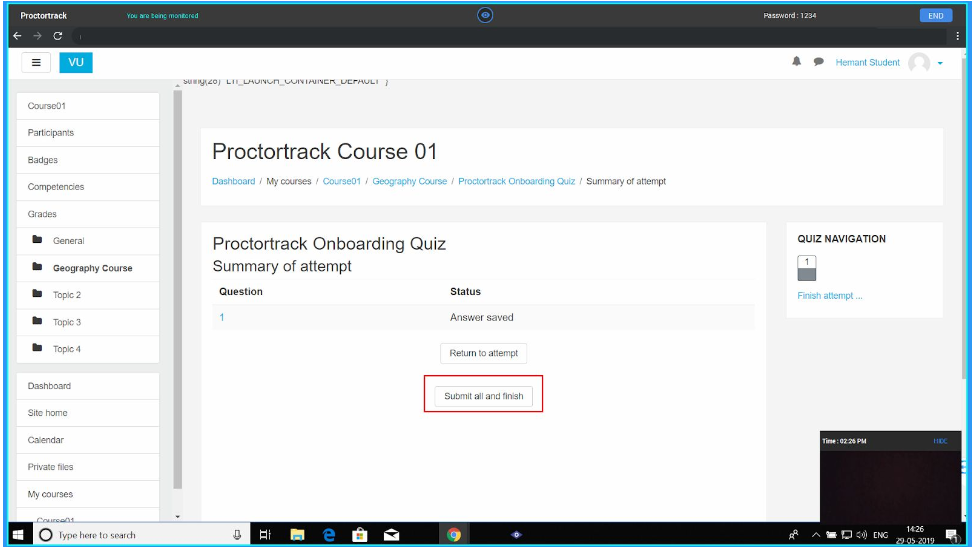The width and height of the screenshot is (977, 552).
Task: Click sidebar vertical scrollbar
Action: click(178, 290)
